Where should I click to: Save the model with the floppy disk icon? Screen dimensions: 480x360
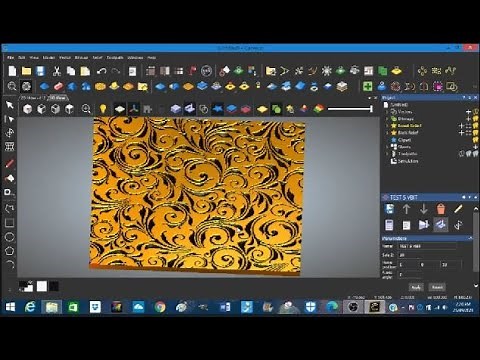click(x=40, y=71)
